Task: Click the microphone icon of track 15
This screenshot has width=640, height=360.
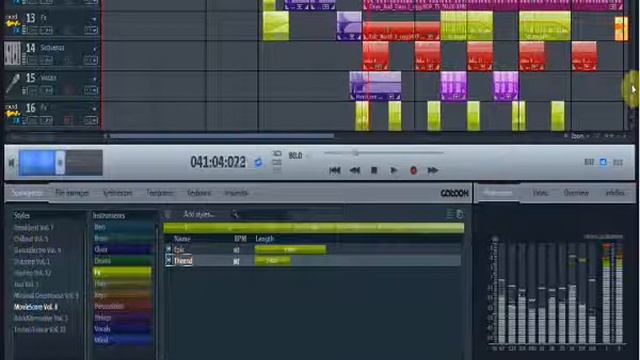Action: 12,84
